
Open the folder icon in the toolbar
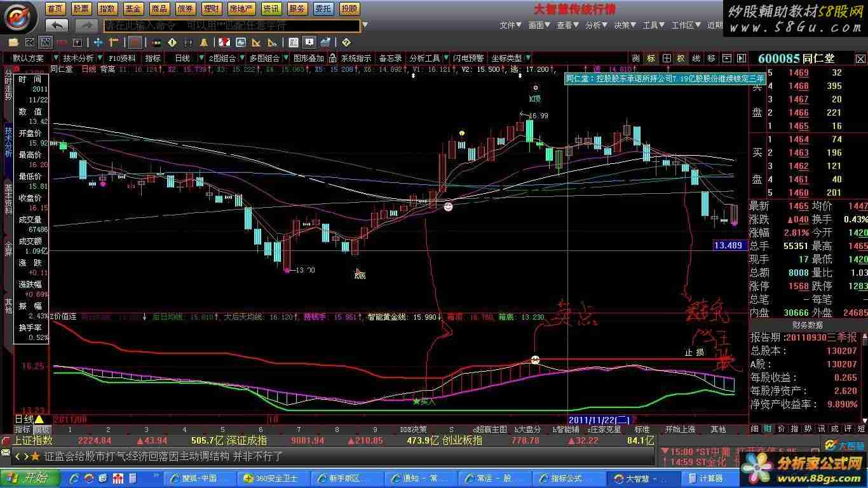[x=14, y=43]
